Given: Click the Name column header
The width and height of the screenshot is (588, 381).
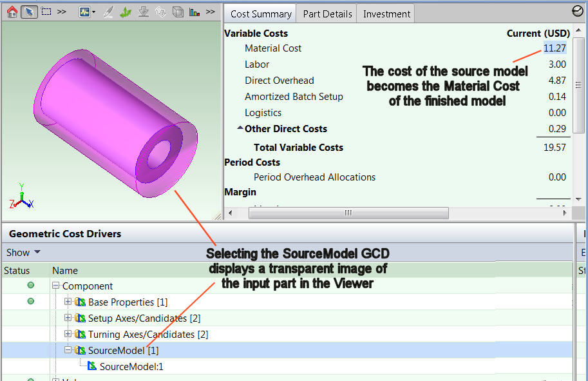Looking at the screenshot, I should 65,271.
